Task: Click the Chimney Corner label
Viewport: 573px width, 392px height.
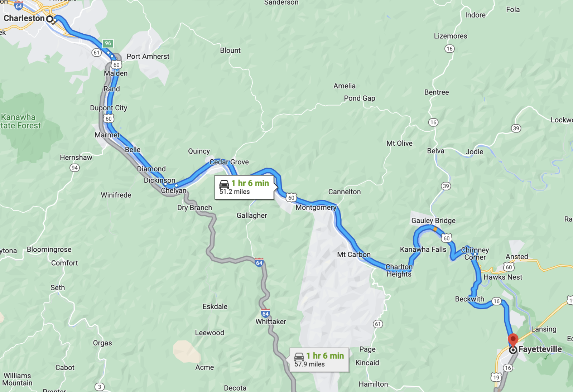Action: click(x=475, y=253)
